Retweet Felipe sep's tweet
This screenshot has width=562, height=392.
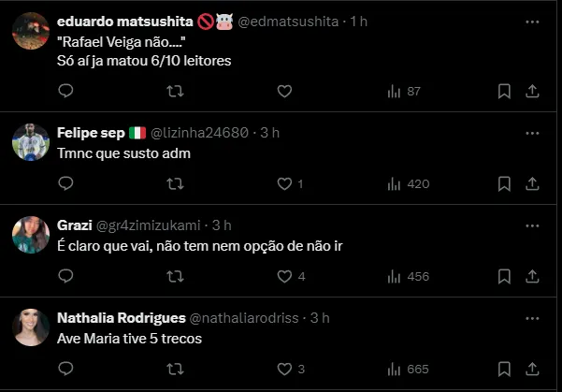point(175,184)
